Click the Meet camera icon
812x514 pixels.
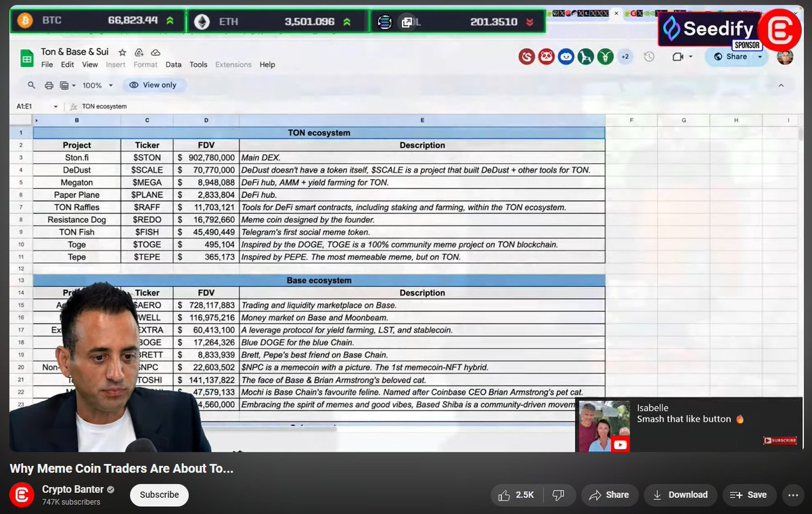point(678,57)
